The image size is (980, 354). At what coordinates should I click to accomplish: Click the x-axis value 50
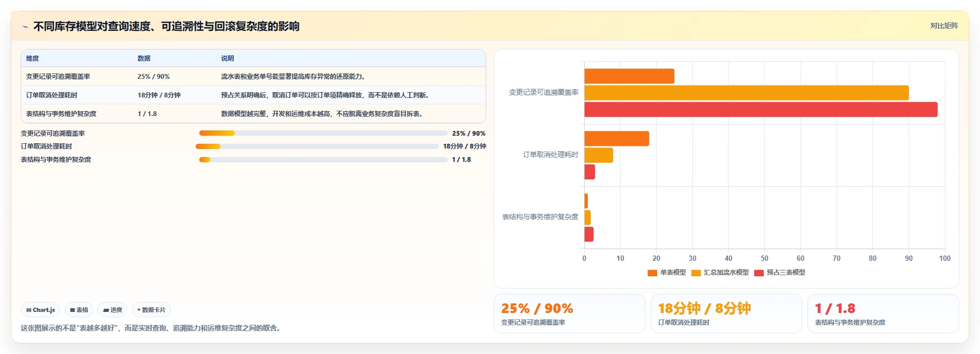point(764,258)
